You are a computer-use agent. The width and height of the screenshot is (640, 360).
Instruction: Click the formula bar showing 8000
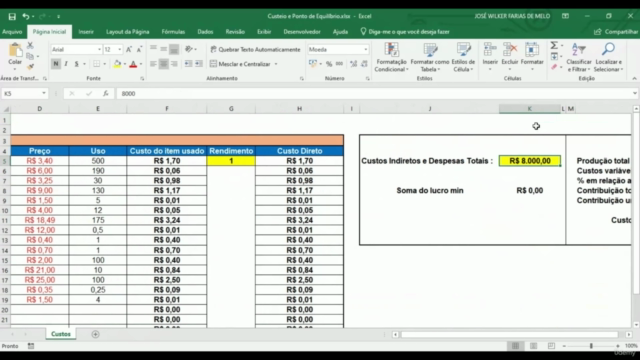pyautogui.click(x=373, y=93)
